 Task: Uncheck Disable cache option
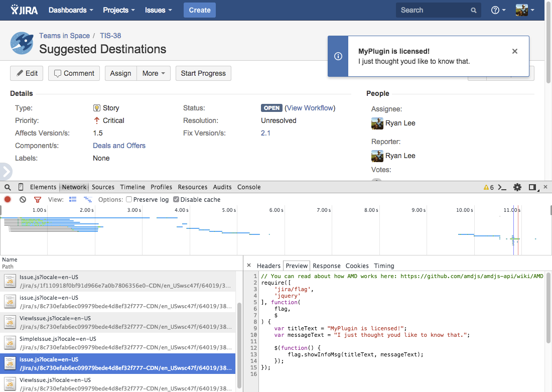click(x=176, y=199)
